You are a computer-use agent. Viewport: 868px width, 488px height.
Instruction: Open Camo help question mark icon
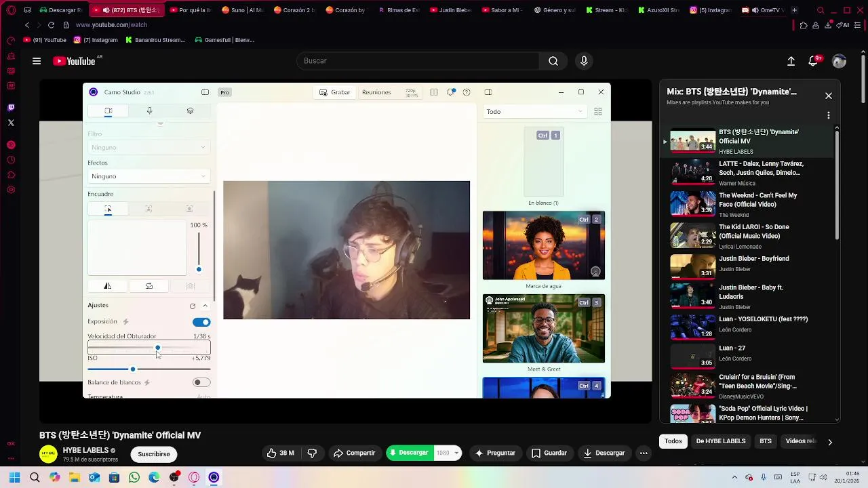click(467, 92)
